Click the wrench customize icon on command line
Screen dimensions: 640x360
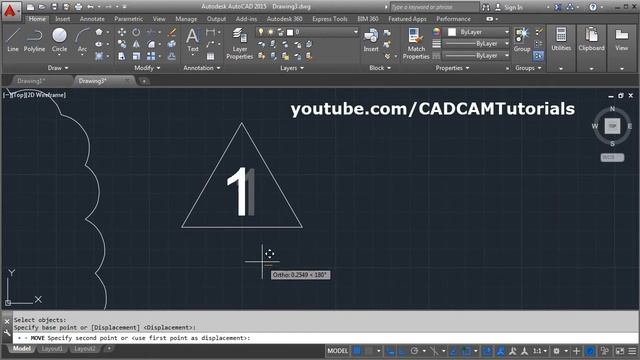7,333
